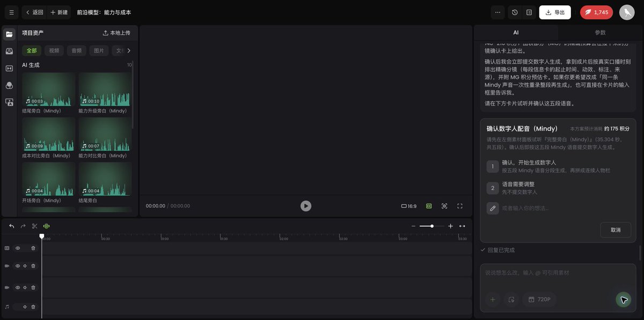The image size is (644, 320).
Task: Click 本地上传 to upload local files
Action: pos(116,33)
